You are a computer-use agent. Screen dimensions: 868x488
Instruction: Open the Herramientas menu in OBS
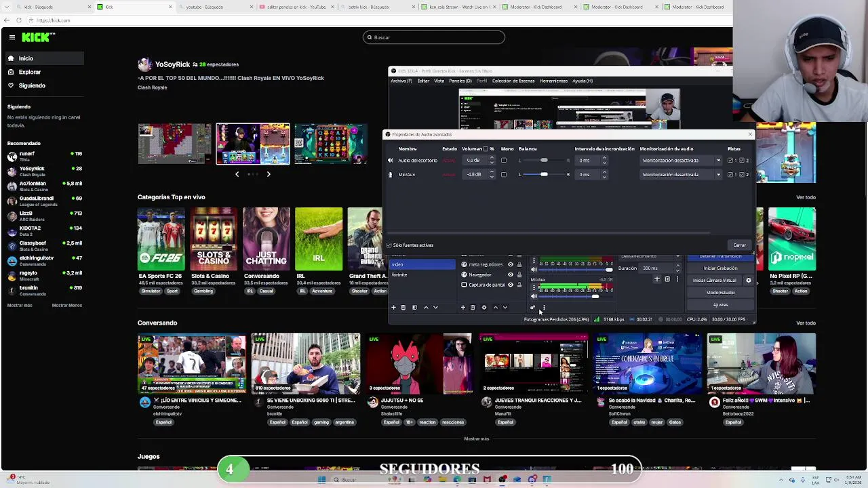click(553, 81)
